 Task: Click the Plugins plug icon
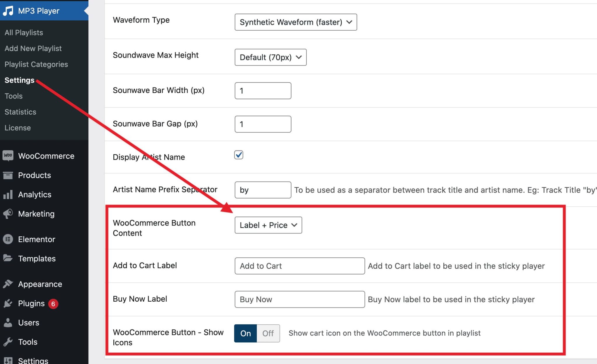(8, 303)
